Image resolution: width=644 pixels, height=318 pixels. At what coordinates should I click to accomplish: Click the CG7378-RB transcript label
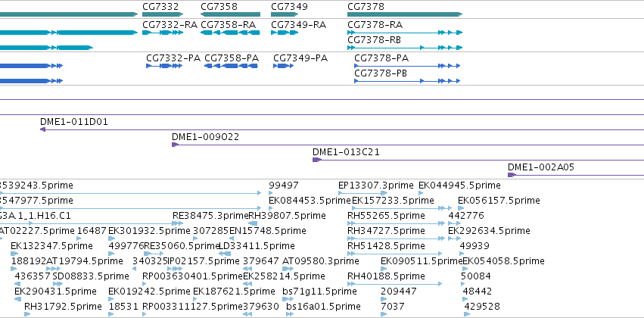coord(374,40)
